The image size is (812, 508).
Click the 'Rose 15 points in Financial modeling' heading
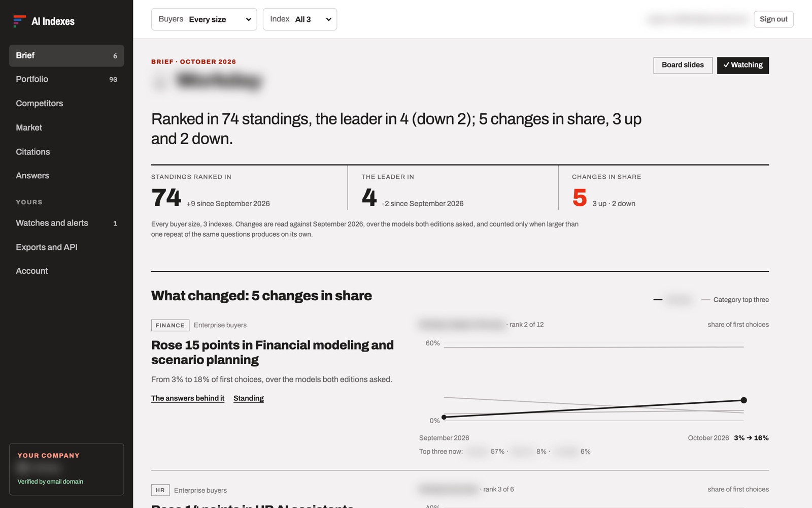click(x=273, y=352)
